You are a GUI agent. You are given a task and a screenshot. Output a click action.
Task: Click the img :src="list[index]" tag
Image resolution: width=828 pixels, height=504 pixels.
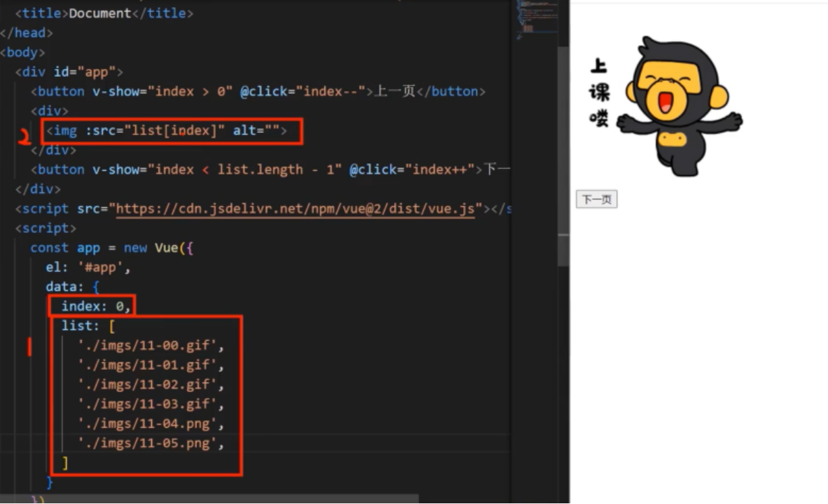coord(167,130)
